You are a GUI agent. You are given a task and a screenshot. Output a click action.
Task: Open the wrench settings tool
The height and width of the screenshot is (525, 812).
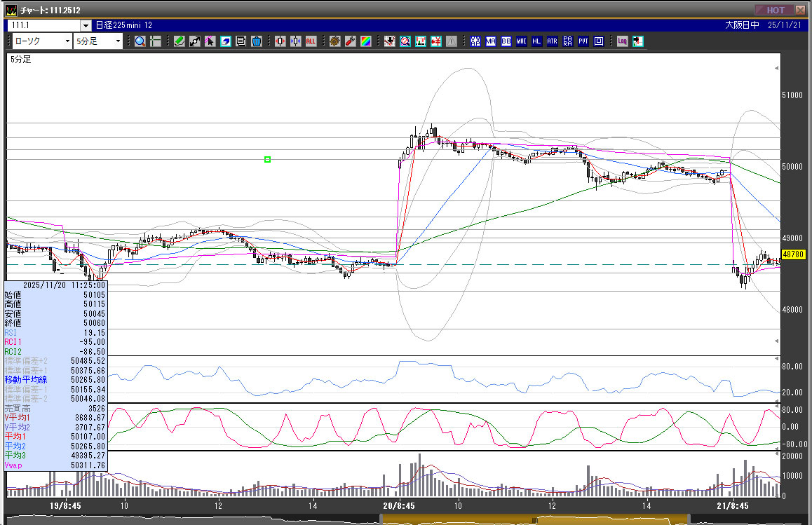click(x=350, y=41)
